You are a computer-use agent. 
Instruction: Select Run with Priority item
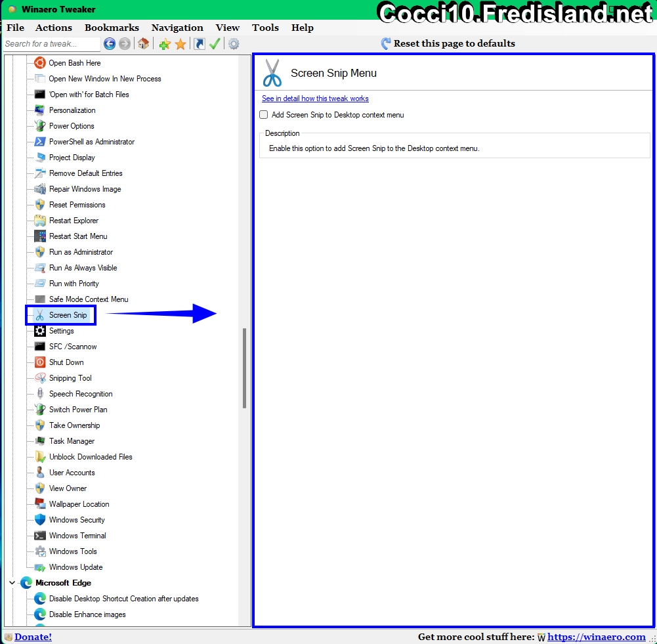74,284
